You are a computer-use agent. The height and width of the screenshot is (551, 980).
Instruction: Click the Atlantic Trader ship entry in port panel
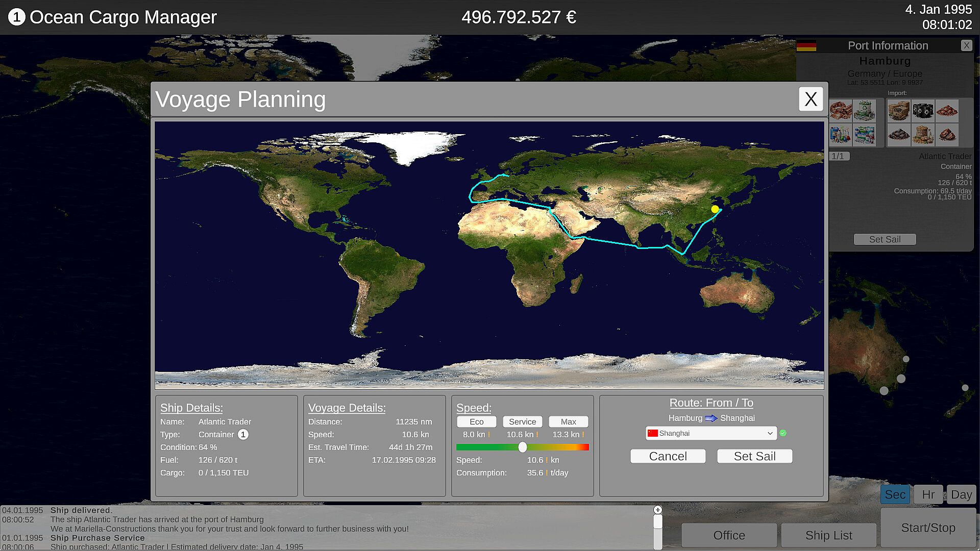pos(945,156)
